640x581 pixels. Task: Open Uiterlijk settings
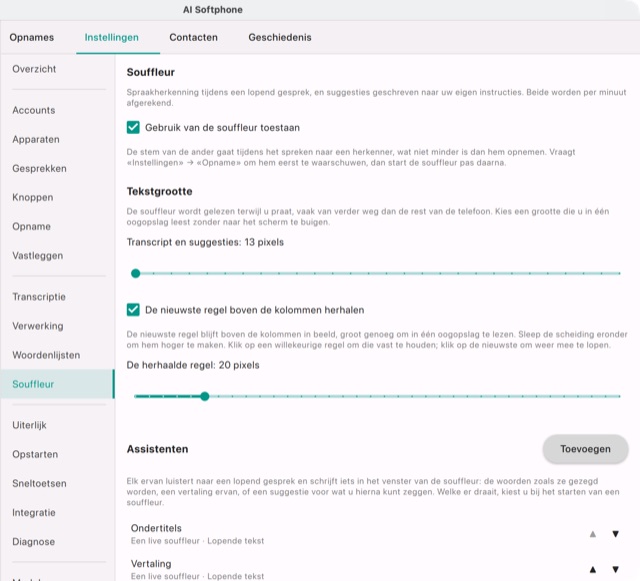[57, 425]
